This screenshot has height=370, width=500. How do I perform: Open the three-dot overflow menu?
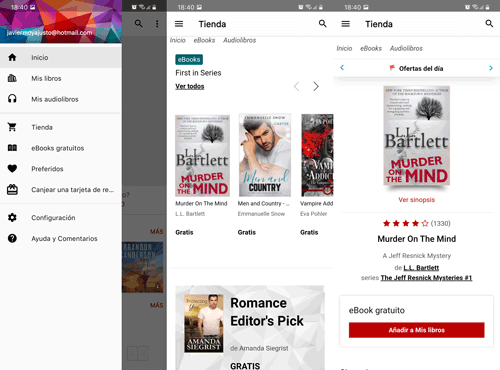coord(157,23)
